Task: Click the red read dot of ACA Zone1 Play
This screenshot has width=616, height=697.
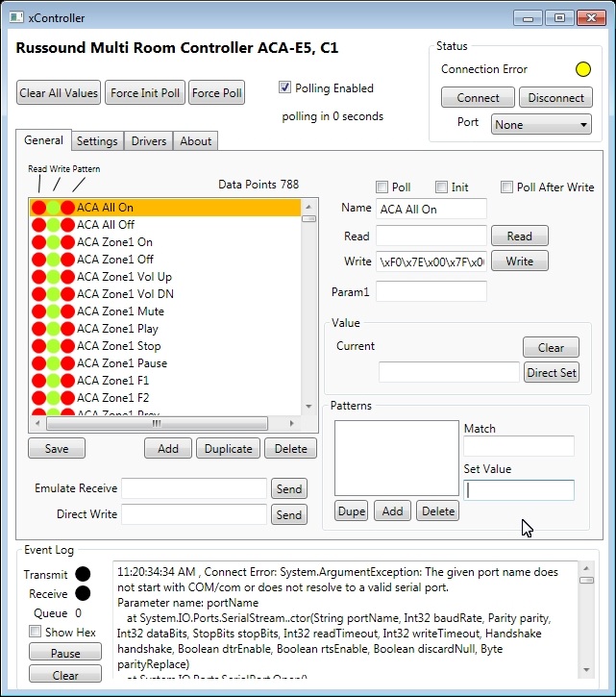Action: point(39,329)
